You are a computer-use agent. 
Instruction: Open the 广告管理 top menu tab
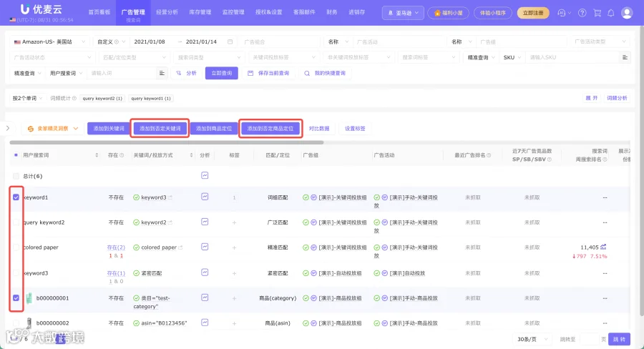[133, 13]
